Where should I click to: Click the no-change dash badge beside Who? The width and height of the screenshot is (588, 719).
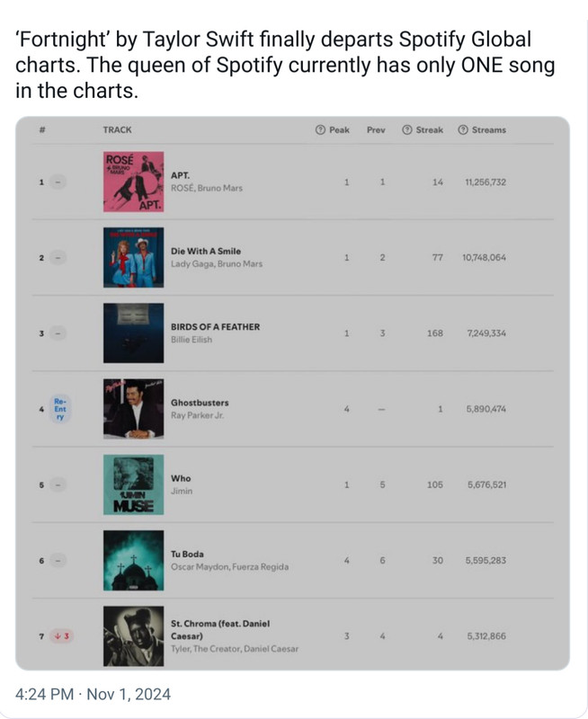[x=58, y=484]
